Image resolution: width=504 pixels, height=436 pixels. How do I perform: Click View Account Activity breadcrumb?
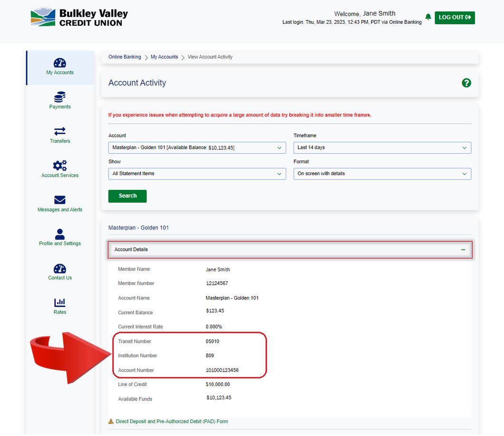pyautogui.click(x=210, y=57)
